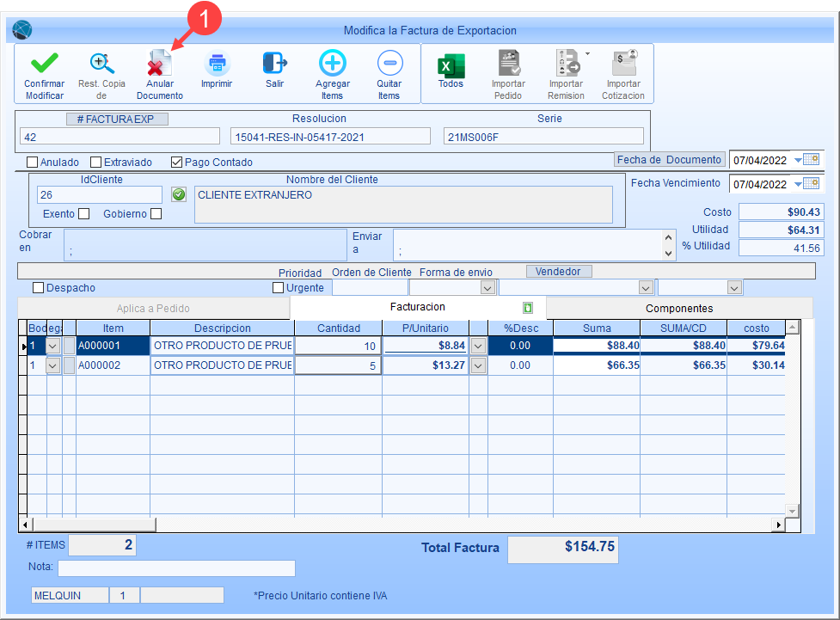Click the green client validation check icon
This screenshot has width=840, height=620.
coord(179,194)
